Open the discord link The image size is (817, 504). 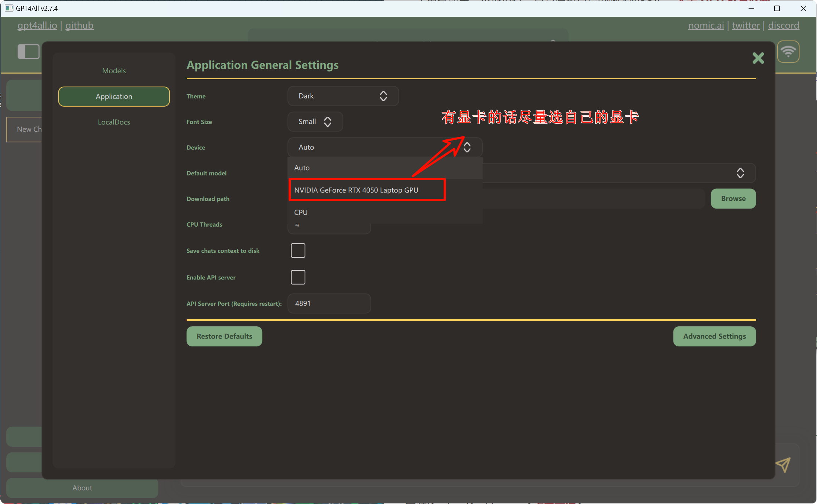(784, 25)
